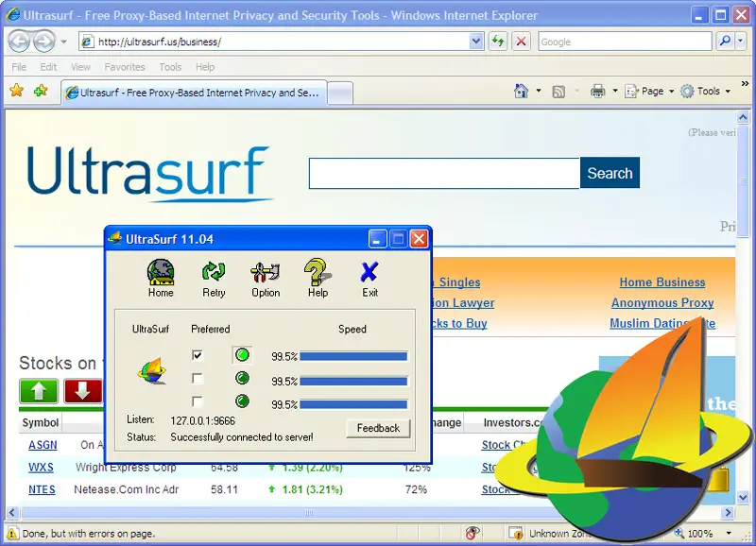Click Add to Favorites star-plus icon
Screen dimensions: 756x546
pyautogui.click(x=41, y=91)
